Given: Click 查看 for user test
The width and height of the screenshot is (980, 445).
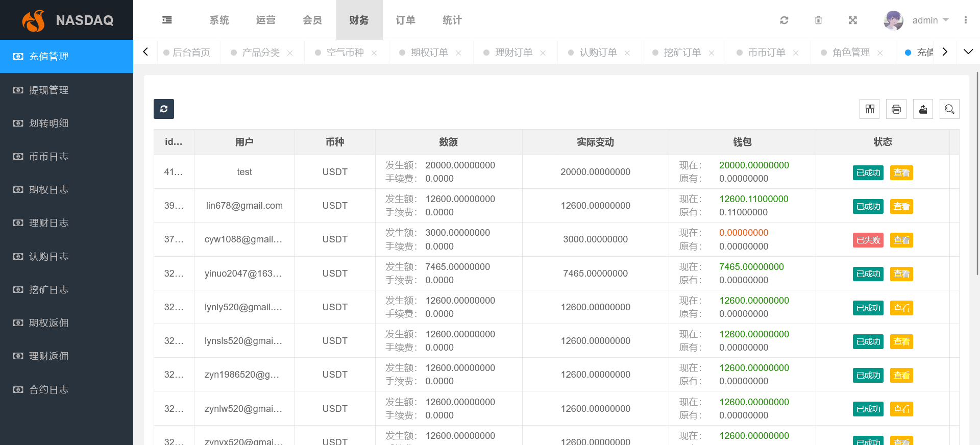Looking at the screenshot, I should 901,172.
